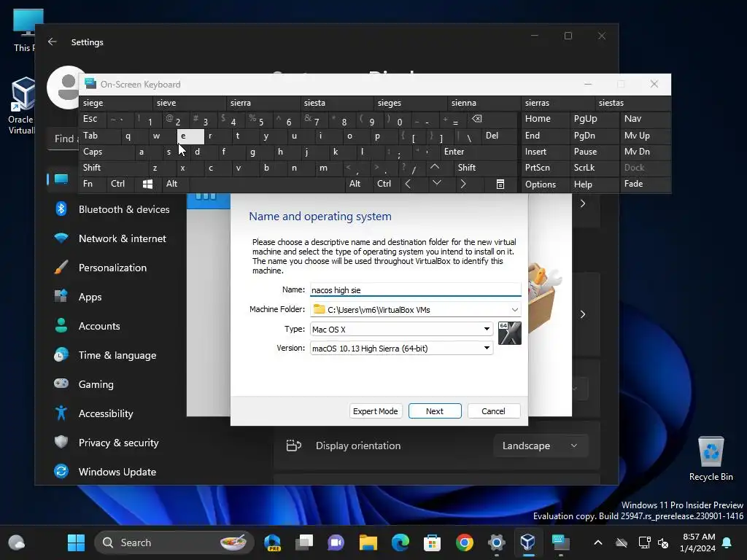Click the right arrow key on the On-Screen Keyboard
747x560 pixels.
(463, 184)
